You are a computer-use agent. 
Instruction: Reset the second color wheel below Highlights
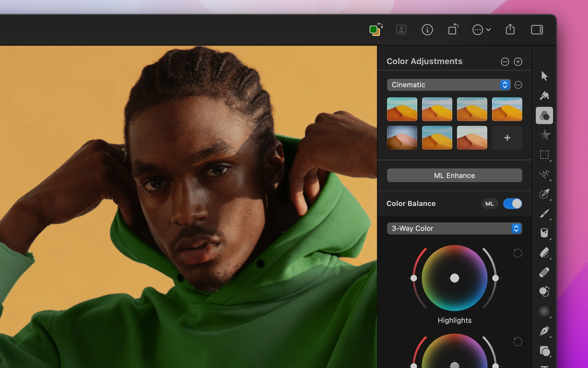point(517,341)
